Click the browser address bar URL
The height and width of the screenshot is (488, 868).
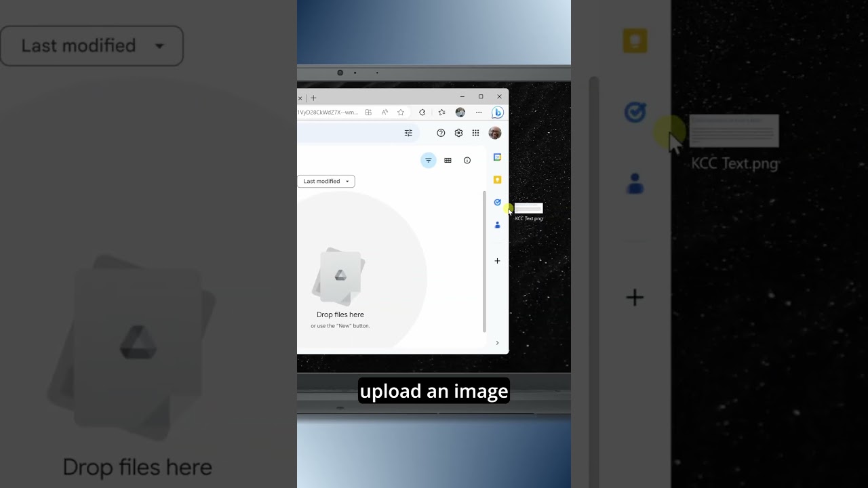click(328, 113)
